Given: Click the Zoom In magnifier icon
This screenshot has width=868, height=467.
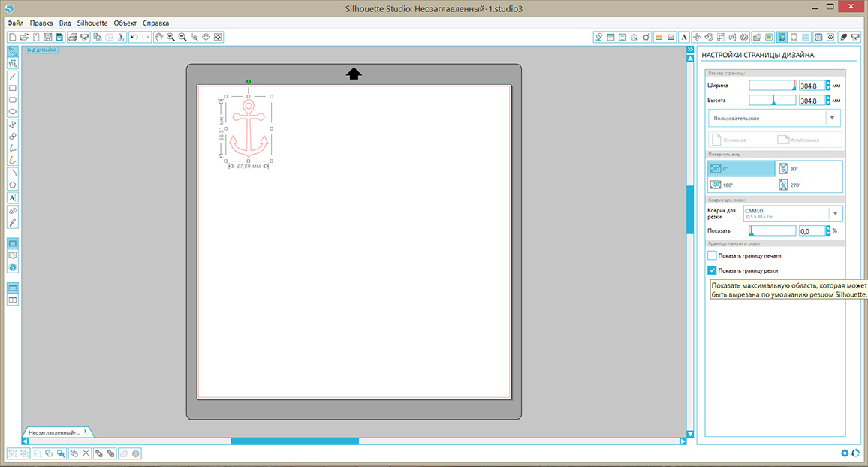Looking at the screenshot, I should point(171,37).
